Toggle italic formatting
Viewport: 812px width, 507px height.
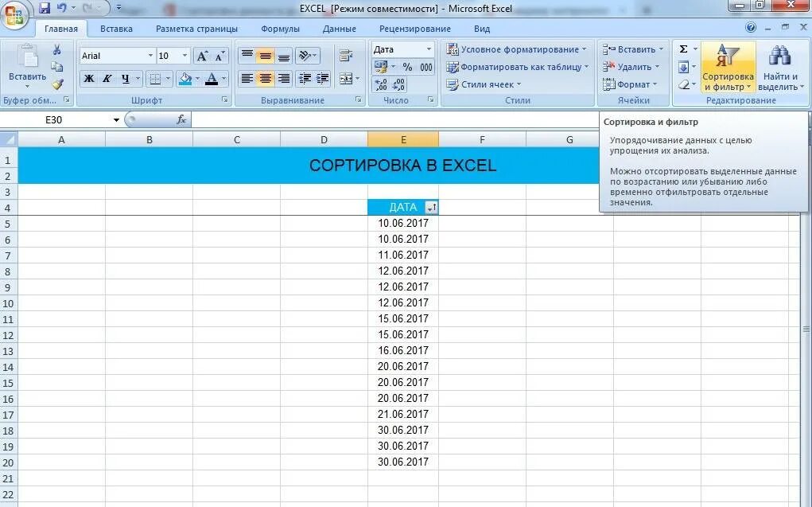(x=107, y=79)
